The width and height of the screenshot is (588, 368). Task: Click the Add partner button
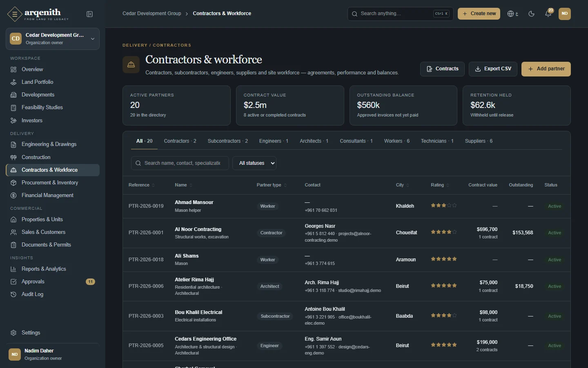click(x=546, y=69)
